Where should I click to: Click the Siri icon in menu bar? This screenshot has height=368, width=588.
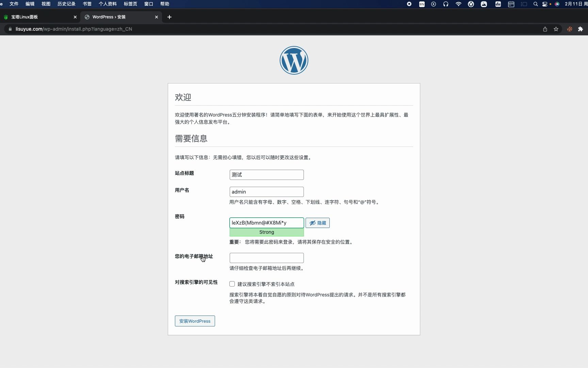(557, 4)
